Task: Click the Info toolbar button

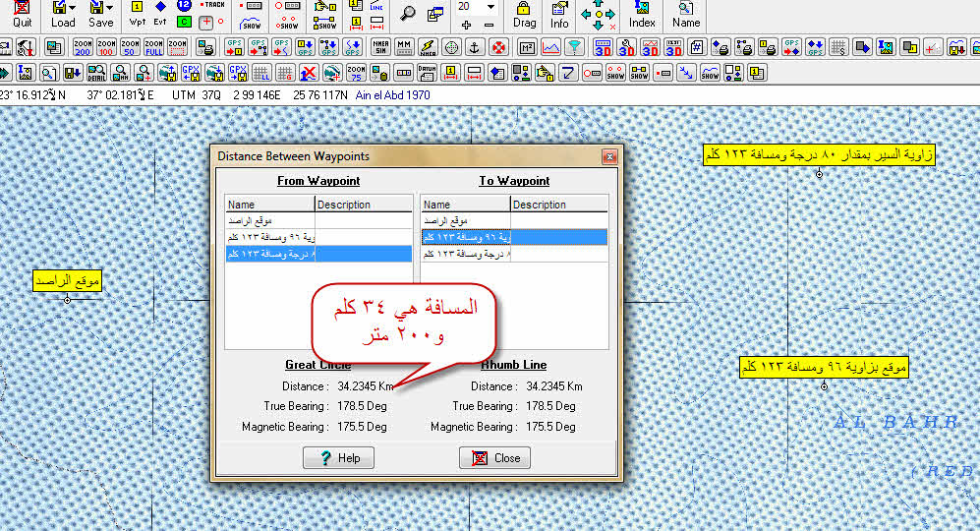Action: tap(559, 15)
